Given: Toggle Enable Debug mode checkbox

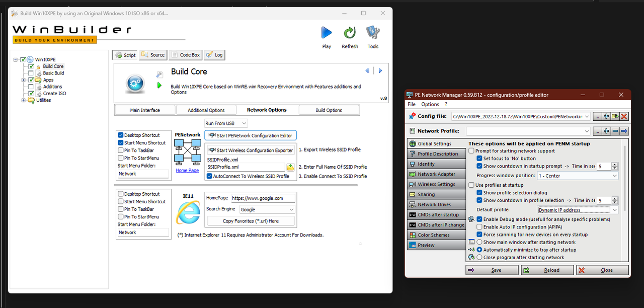Looking at the screenshot, I should click(x=479, y=219).
